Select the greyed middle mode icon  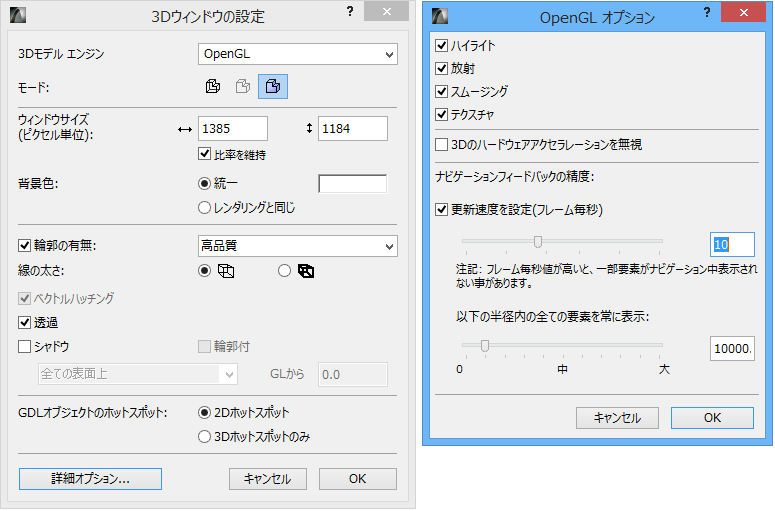[243, 86]
